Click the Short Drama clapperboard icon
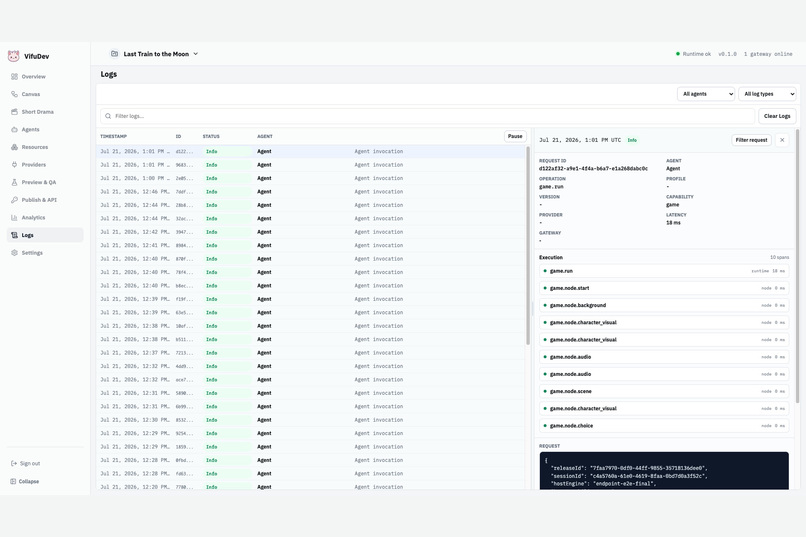Image resolution: width=806 pixels, height=537 pixels. pos(14,112)
